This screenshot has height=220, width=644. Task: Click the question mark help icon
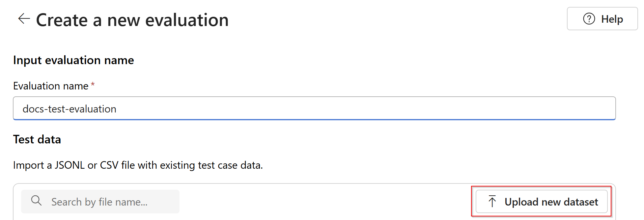pos(589,19)
